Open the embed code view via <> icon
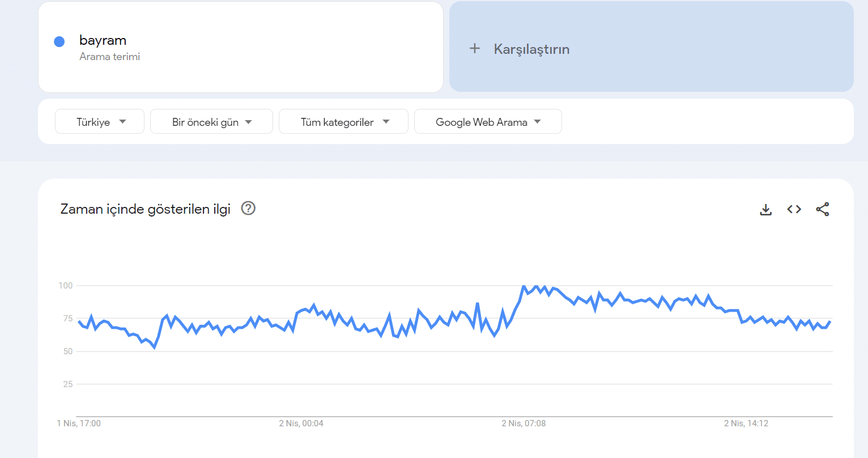The height and width of the screenshot is (458, 868). click(794, 209)
